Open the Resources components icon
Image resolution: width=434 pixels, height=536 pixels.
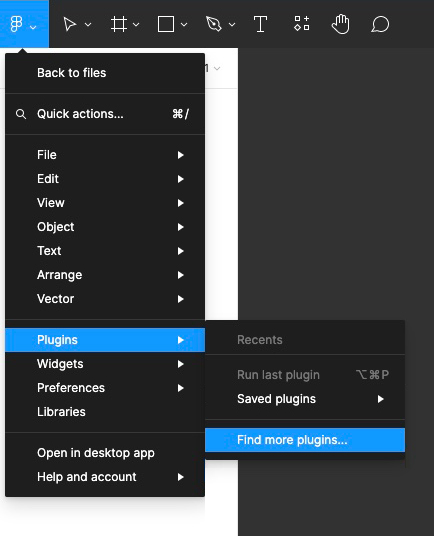click(x=302, y=24)
